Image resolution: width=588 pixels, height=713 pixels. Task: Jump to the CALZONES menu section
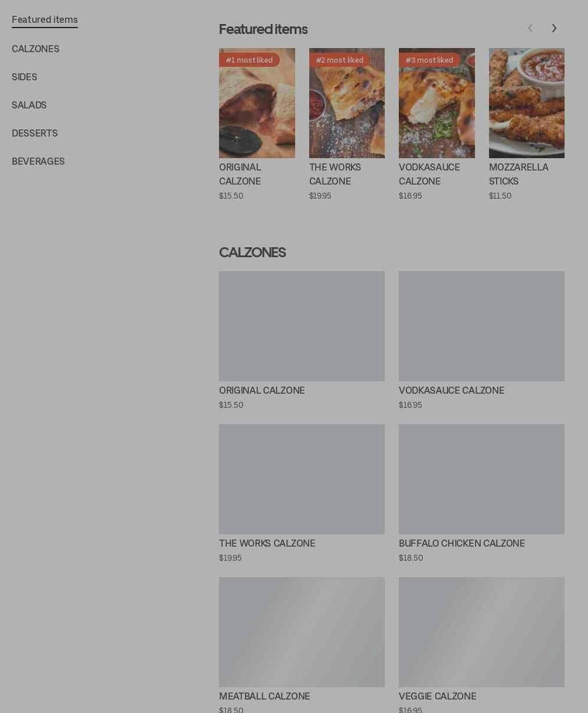36,49
